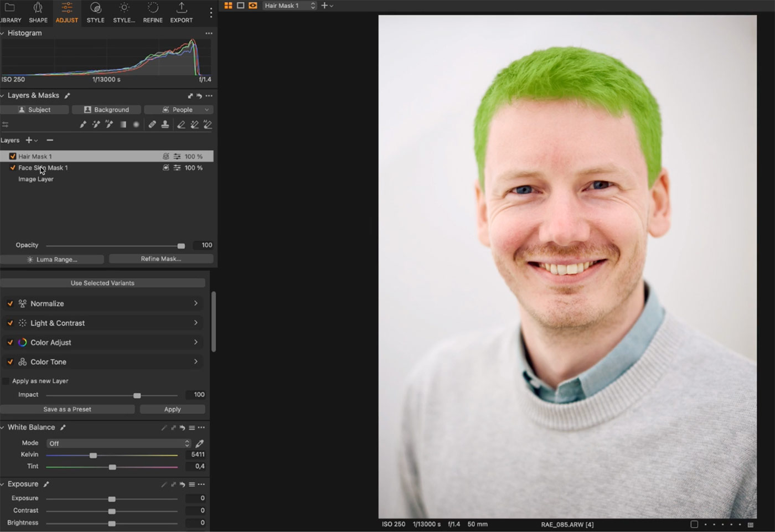Open the Style tool tab
Image resolution: width=775 pixels, height=532 pixels.
(95, 13)
